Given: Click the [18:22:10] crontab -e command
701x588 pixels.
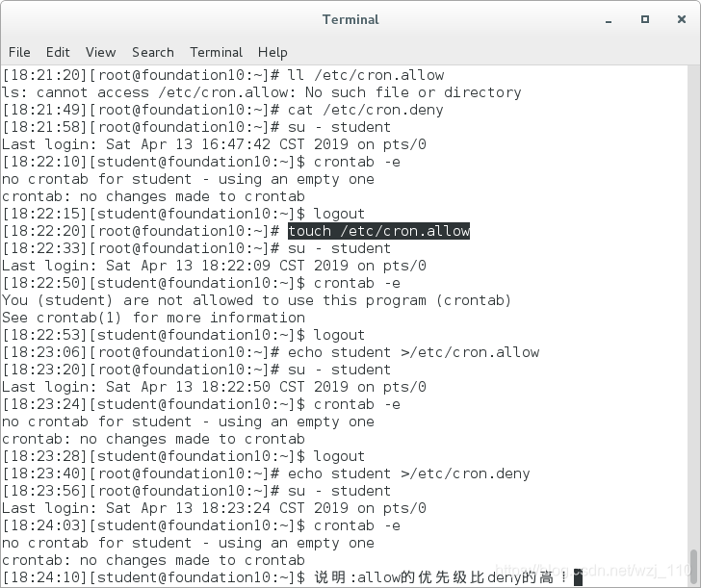Looking at the screenshot, I should coord(356,162).
